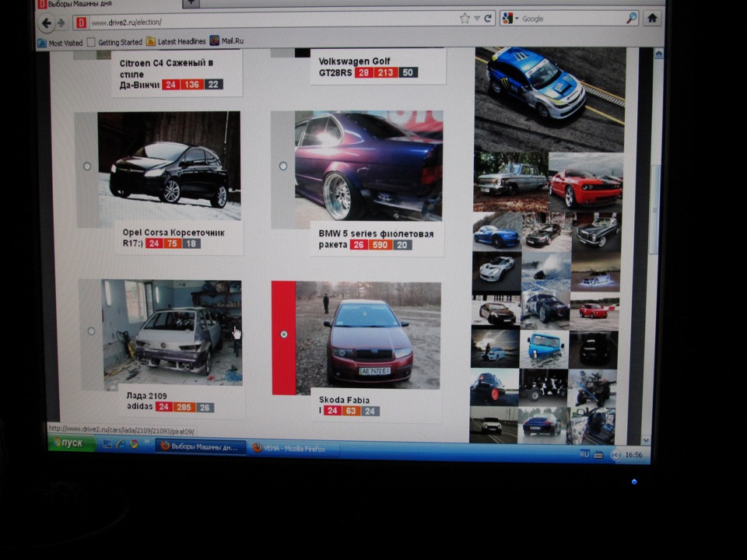Open the Volkswagen Golf GT28RS title link
This screenshot has height=560, width=747.
pos(354,67)
